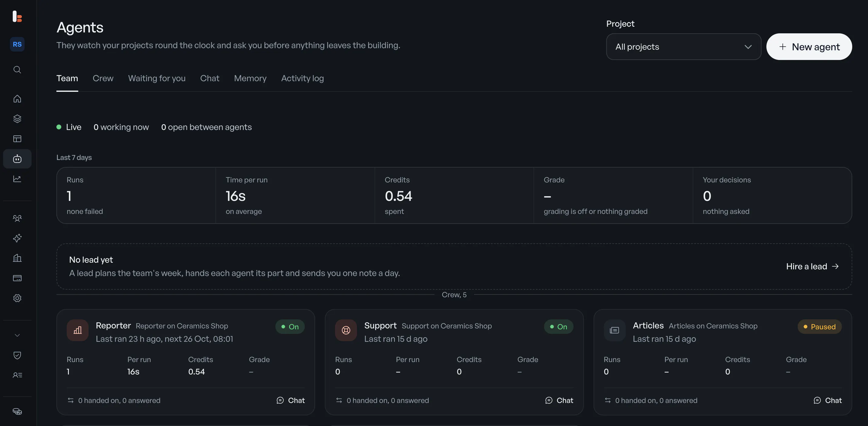Viewport: 868px width, 426px height.
Task: Click the Support agent lifebuoy icon
Action: coord(346,330)
